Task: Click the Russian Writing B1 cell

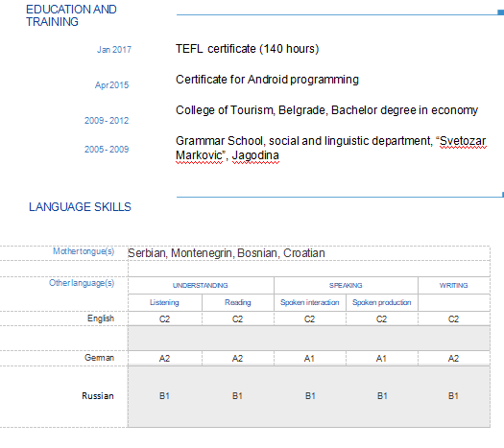Action: pyautogui.click(x=453, y=396)
